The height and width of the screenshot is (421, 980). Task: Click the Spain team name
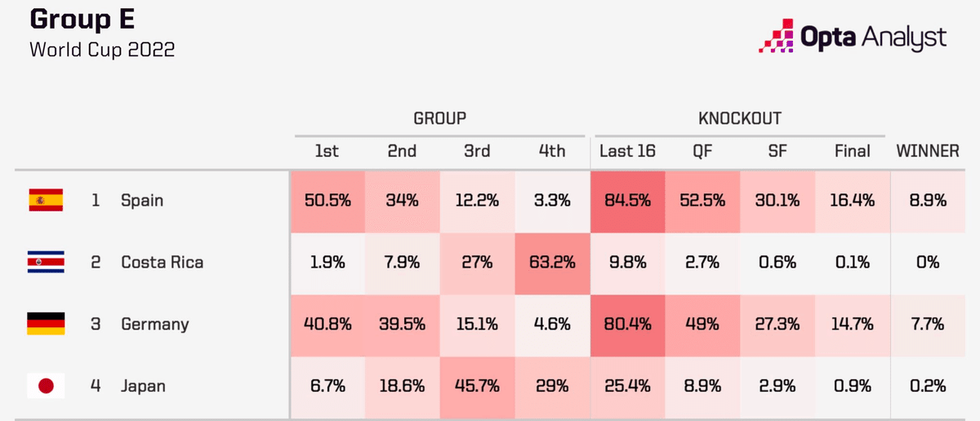click(x=142, y=201)
